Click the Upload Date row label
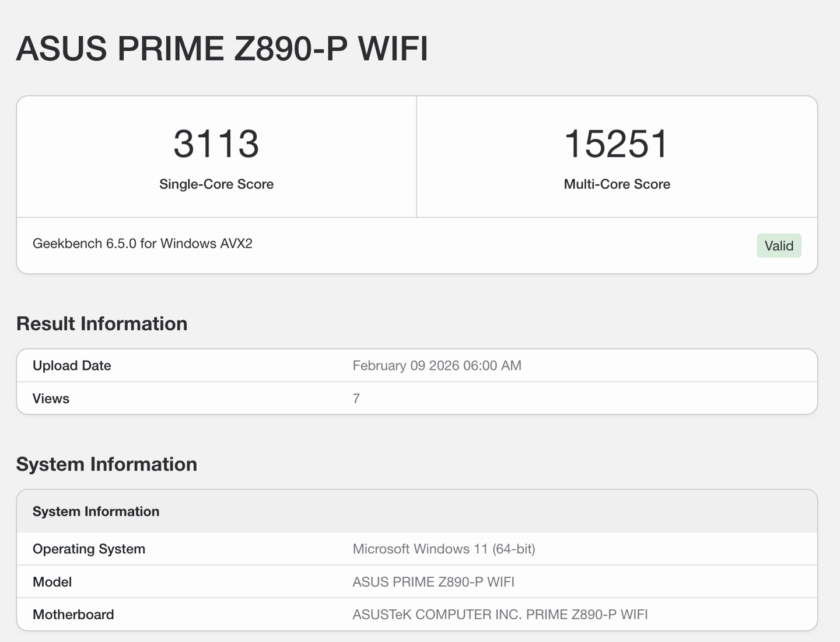The width and height of the screenshot is (840, 642). [72, 366]
